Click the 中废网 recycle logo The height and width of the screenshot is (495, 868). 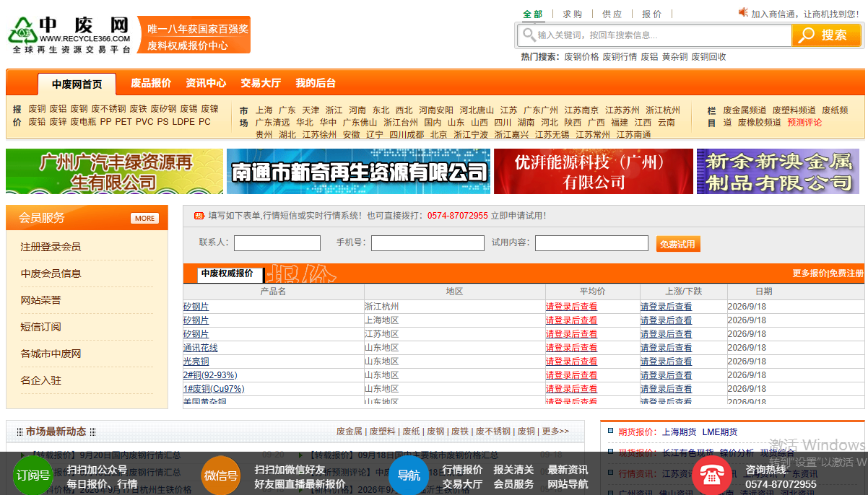[70, 35]
